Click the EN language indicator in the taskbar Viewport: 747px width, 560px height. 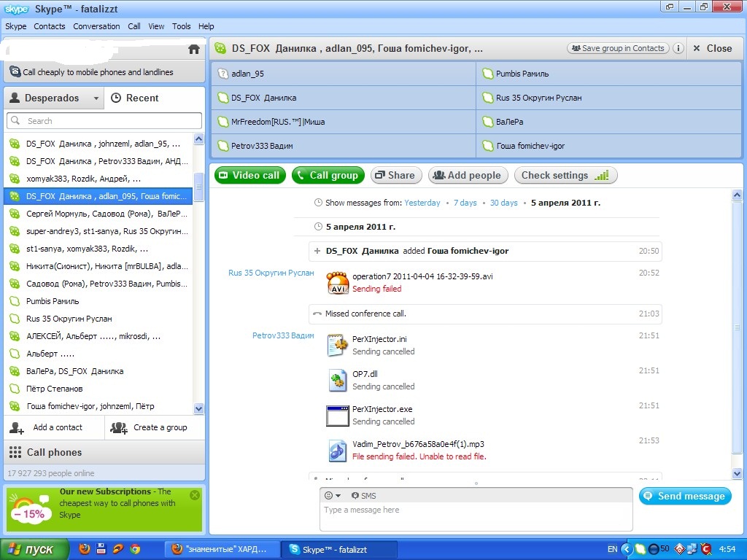click(x=613, y=549)
